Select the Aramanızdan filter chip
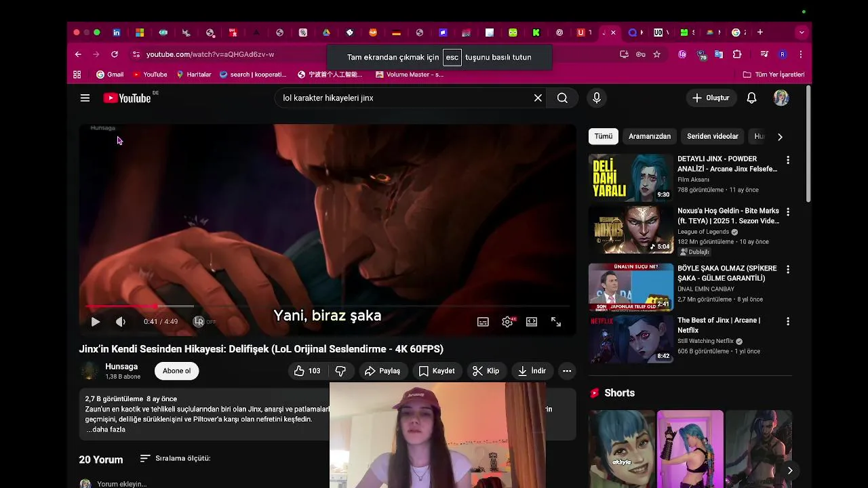The height and width of the screenshot is (488, 868). tap(650, 136)
